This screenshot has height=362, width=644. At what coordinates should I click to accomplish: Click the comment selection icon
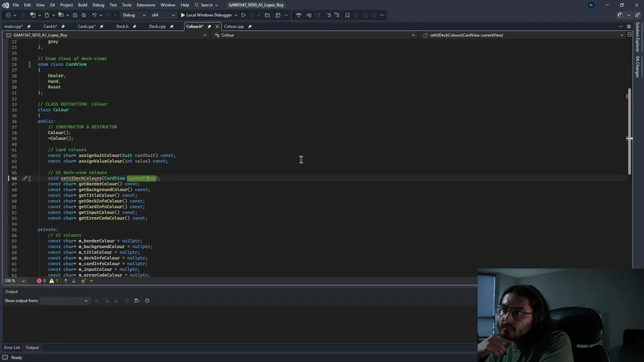pos(329,15)
